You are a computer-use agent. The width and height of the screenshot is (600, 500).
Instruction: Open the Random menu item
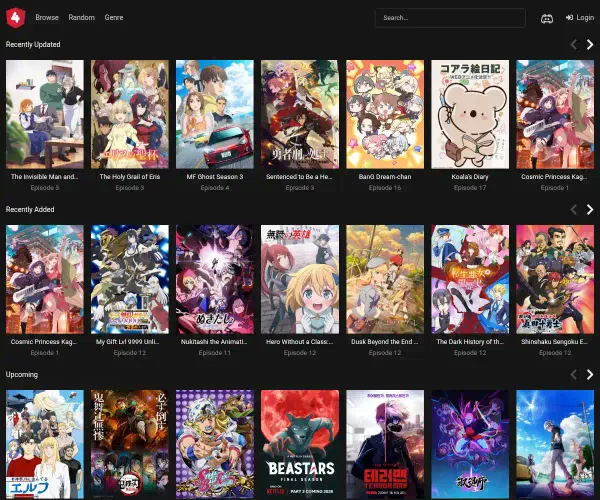pos(82,18)
